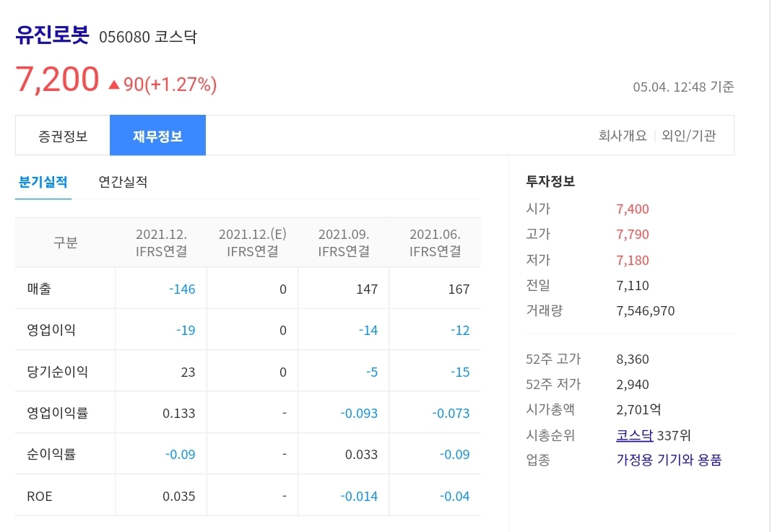Image resolution: width=780 pixels, height=532 pixels.
Task: Click ROE value -0.014
Action: pyautogui.click(x=359, y=497)
